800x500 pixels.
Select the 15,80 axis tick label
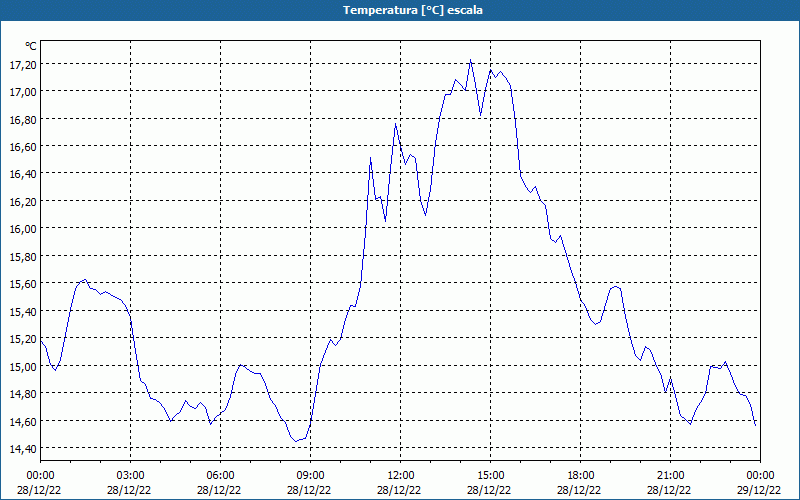coord(23,257)
